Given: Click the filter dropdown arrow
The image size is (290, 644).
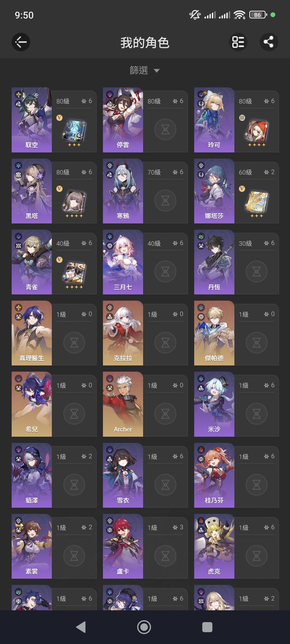Looking at the screenshot, I should 157,71.
